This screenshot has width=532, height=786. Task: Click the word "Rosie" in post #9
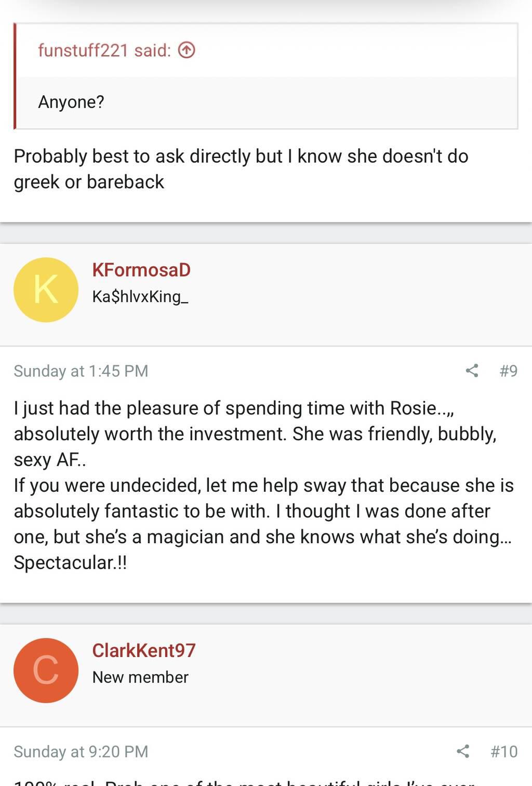point(413,408)
